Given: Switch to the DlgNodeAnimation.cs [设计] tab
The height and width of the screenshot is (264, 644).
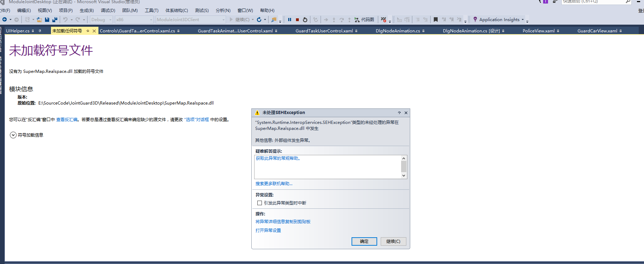Looking at the screenshot, I should click(x=471, y=31).
